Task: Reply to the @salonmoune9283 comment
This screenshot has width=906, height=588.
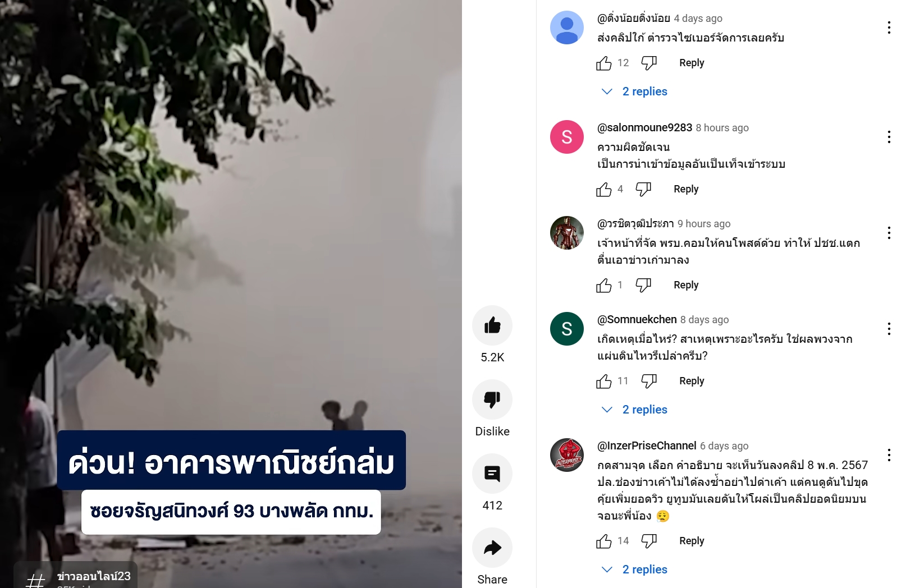Action: click(686, 189)
